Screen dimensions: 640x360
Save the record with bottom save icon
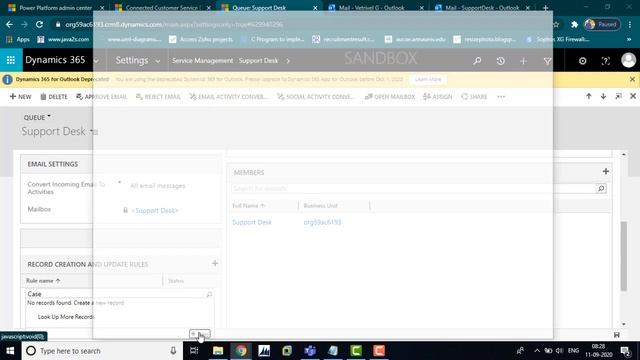[616, 335]
